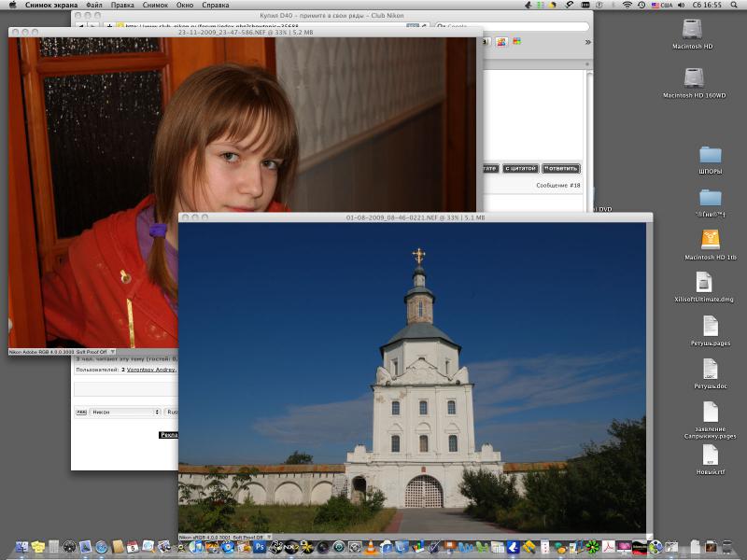This screenshot has height=560, width=747.
Task: Open the Wi-Fi status menu
Action: (x=627, y=5)
